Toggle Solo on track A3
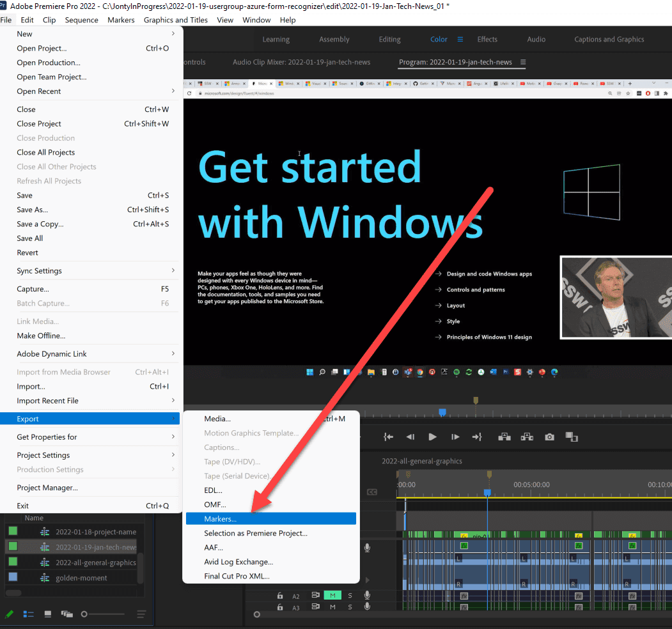 pos(350,607)
